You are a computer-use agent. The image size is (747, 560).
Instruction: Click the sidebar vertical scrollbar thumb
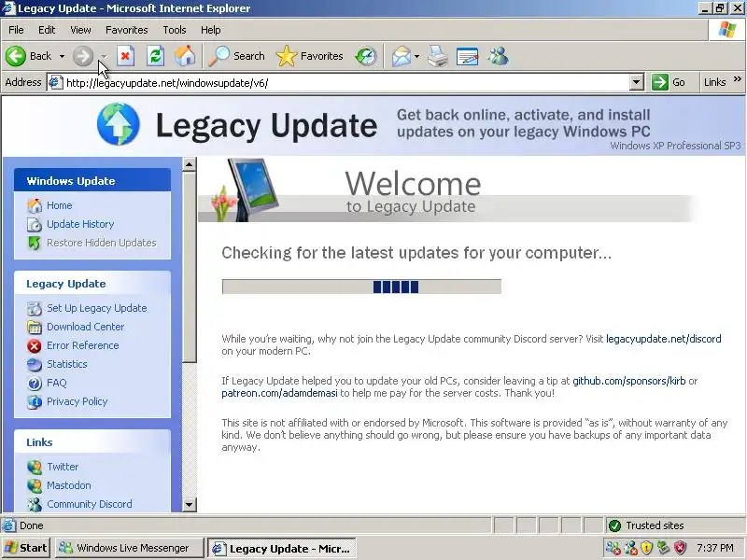(x=190, y=268)
